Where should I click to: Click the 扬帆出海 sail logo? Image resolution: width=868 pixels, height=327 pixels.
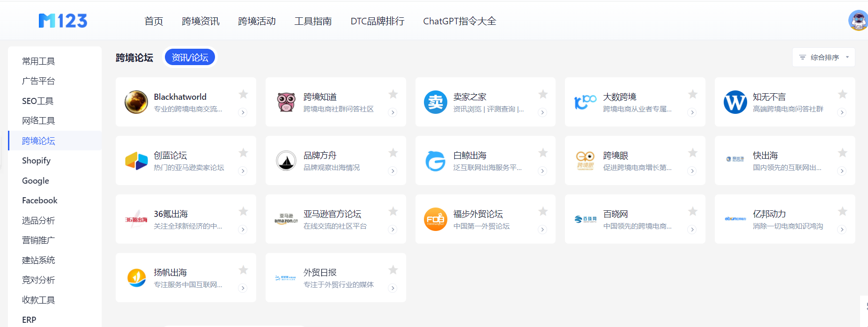[x=136, y=278]
